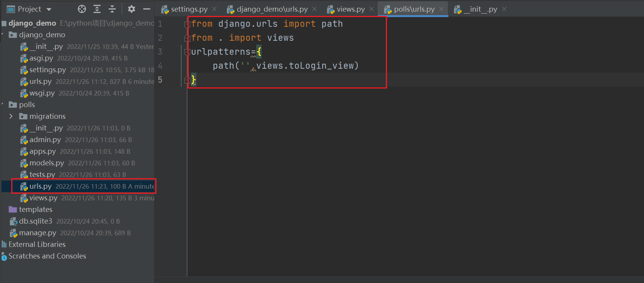This screenshot has width=644, height=283.
Task: Click the Python file icon beside admin.py
Action: tap(24, 140)
